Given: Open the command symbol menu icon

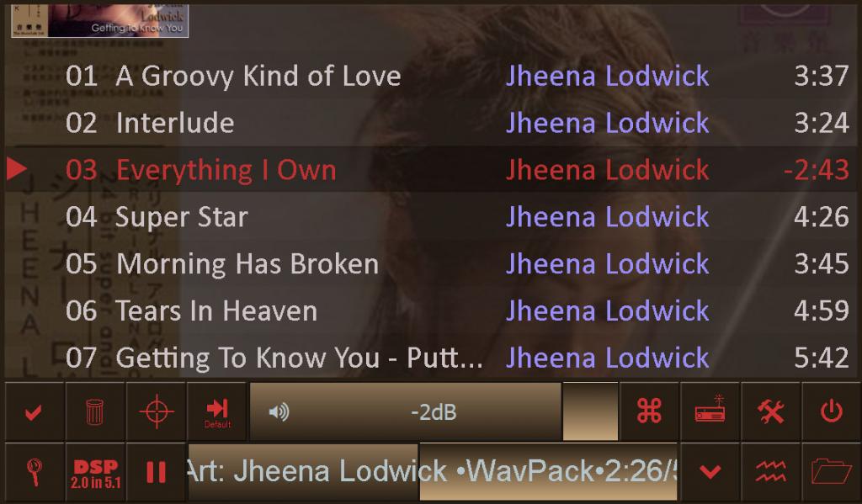Looking at the screenshot, I should (x=649, y=411).
